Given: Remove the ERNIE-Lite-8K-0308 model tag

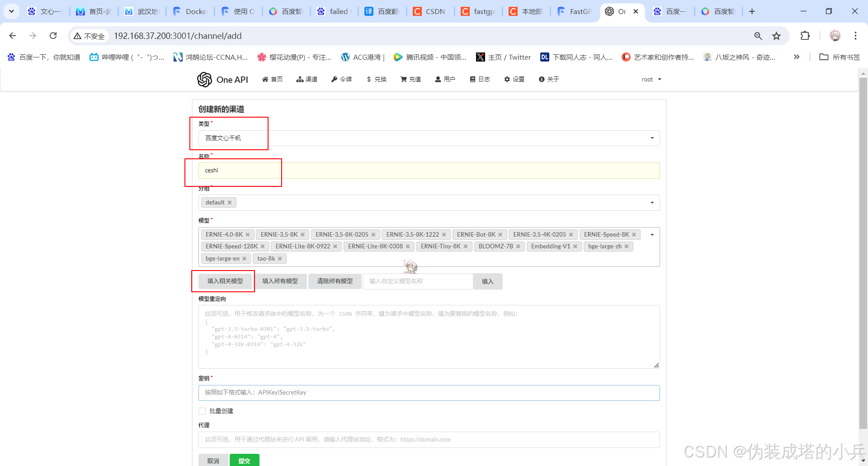Looking at the screenshot, I should [408, 247].
